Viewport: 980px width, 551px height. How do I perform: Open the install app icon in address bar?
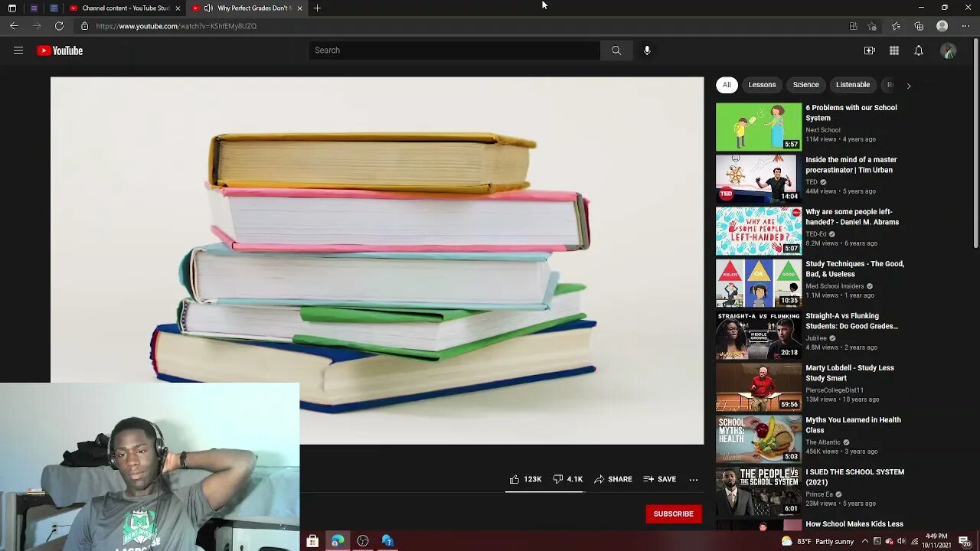click(x=854, y=26)
